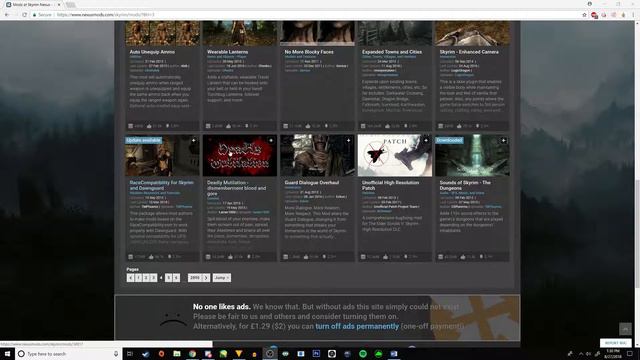This screenshot has width=640, height=360.
Task: Click the microphone icon in taskbar search
Action: 116,353
